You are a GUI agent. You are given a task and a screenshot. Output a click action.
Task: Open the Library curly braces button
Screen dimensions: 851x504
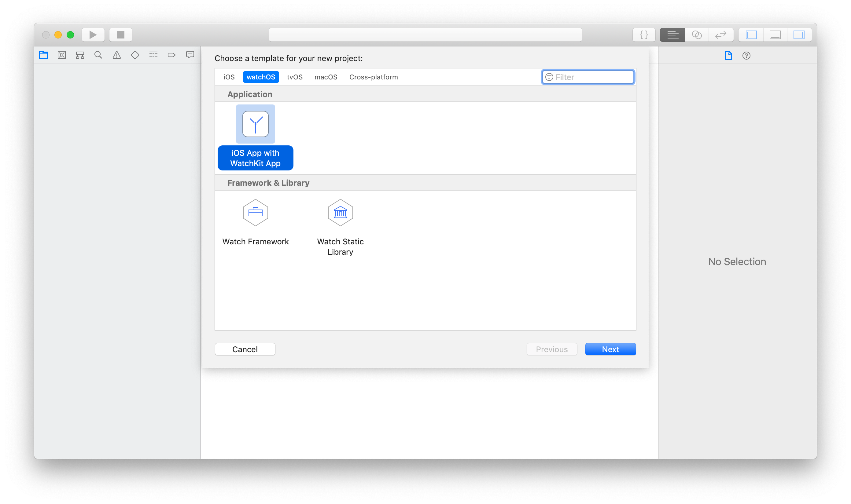[644, 35]
